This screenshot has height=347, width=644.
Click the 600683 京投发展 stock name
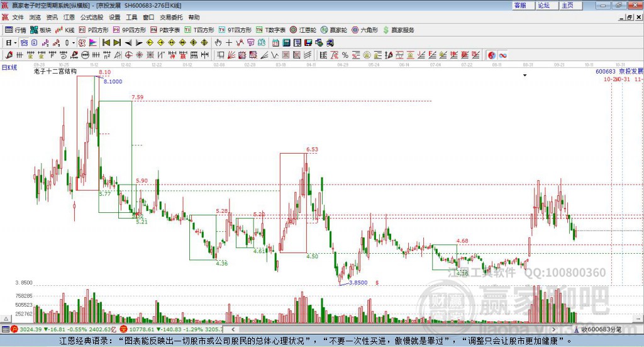click(619, 72)
